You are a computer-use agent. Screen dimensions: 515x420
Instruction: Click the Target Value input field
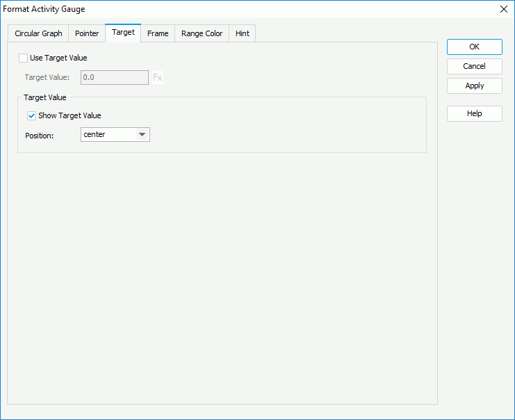pos(115,78)
